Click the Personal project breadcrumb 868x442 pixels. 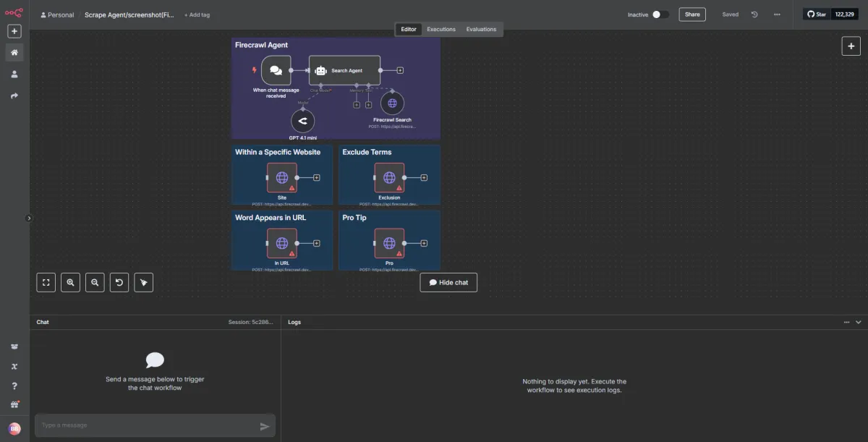[x=58, y=14]
